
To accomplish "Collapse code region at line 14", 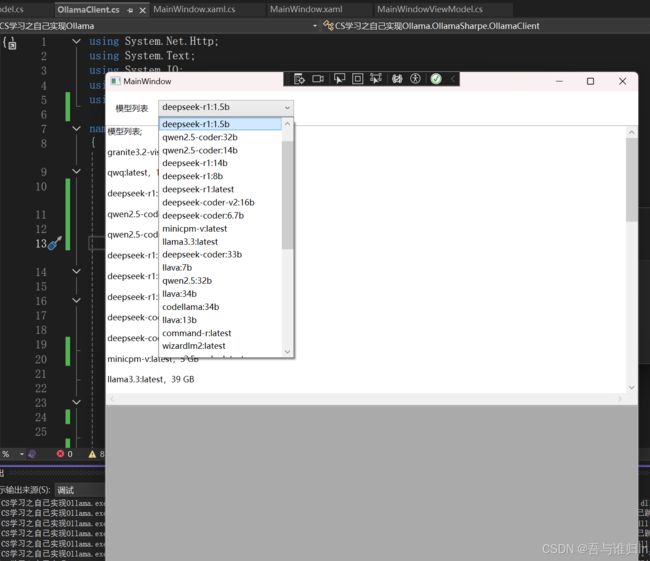I will pos(76,271).
